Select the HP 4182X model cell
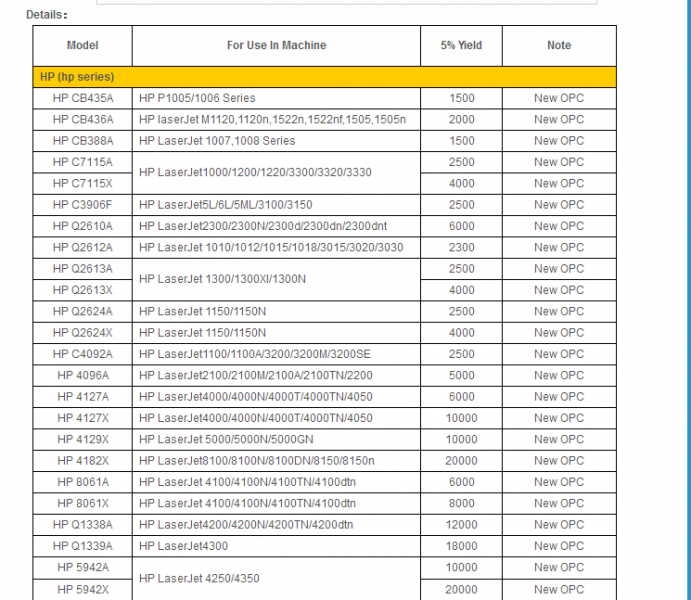This screenshot has width=691, height=600. tap(83, 461)
